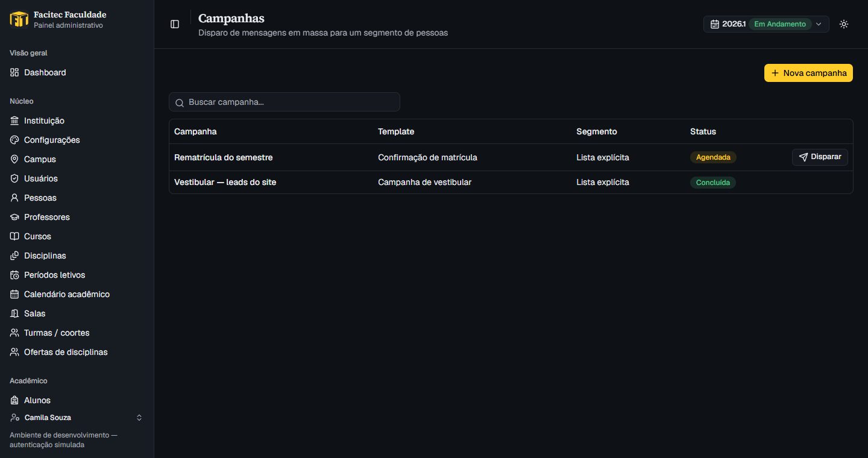
Task: Click the Nova campanha button
Action: [x=808, y=73]
